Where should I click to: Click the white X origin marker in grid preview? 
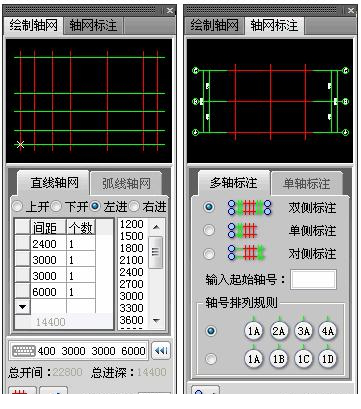coord(20,144)
